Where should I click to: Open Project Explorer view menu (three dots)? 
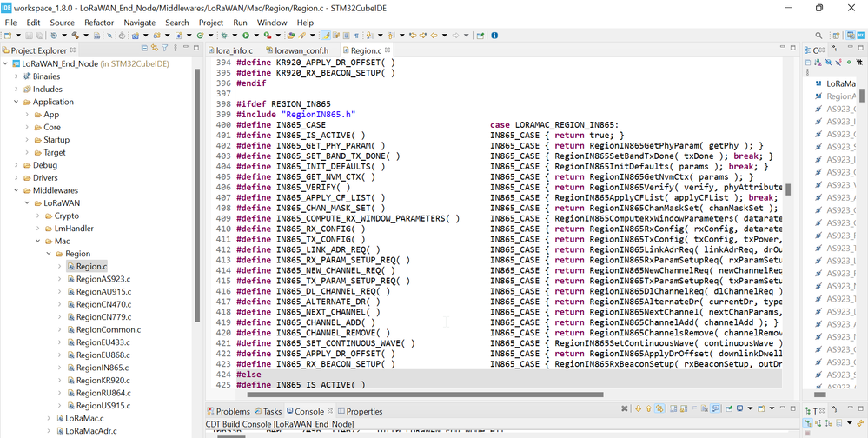point(176,48)
